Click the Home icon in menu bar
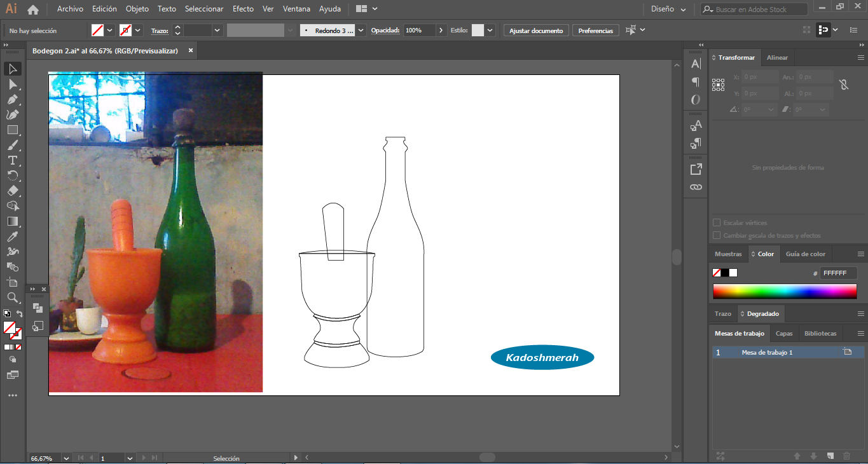The image size is (868, 464). [33, 10]
